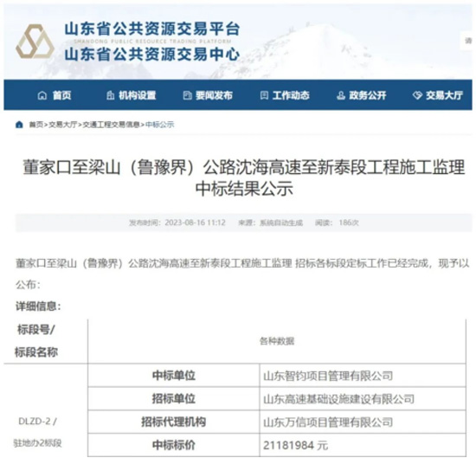Image resolution: width=476 pixels, height=458 pixels.
Task: Open the 交通工程交易信息 breadcrumb link
Action: click(111, 125)
